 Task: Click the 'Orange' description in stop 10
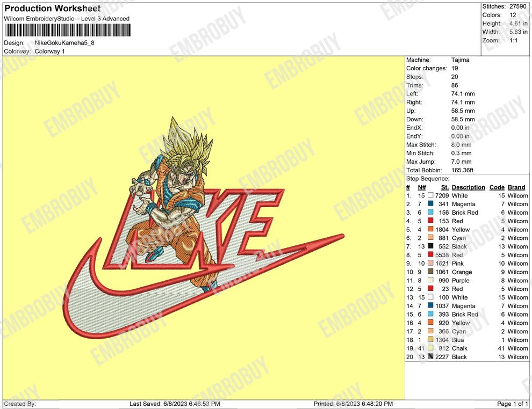pyautogui.click(x=462, y=272)
